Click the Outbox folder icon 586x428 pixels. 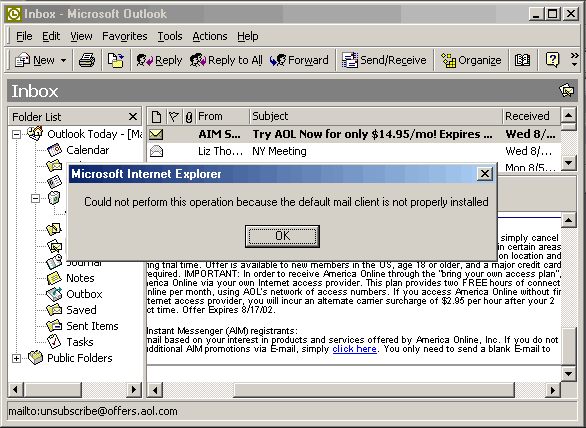click(55, 294)
